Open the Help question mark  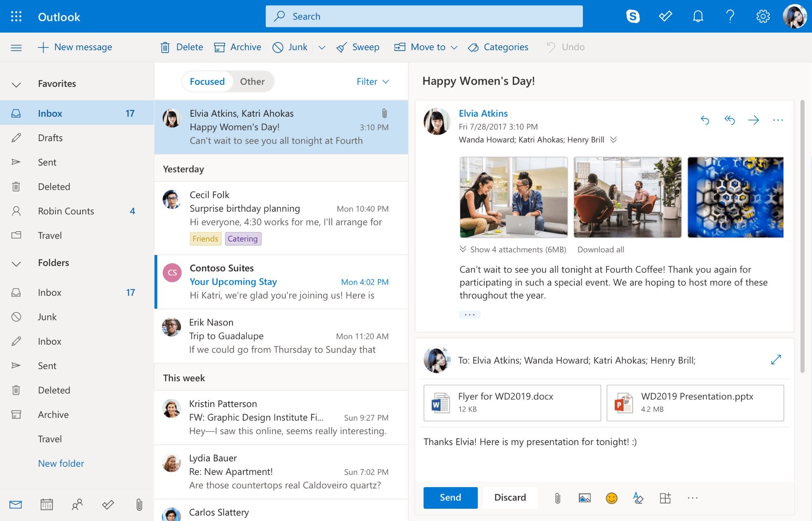pos(730,16)
